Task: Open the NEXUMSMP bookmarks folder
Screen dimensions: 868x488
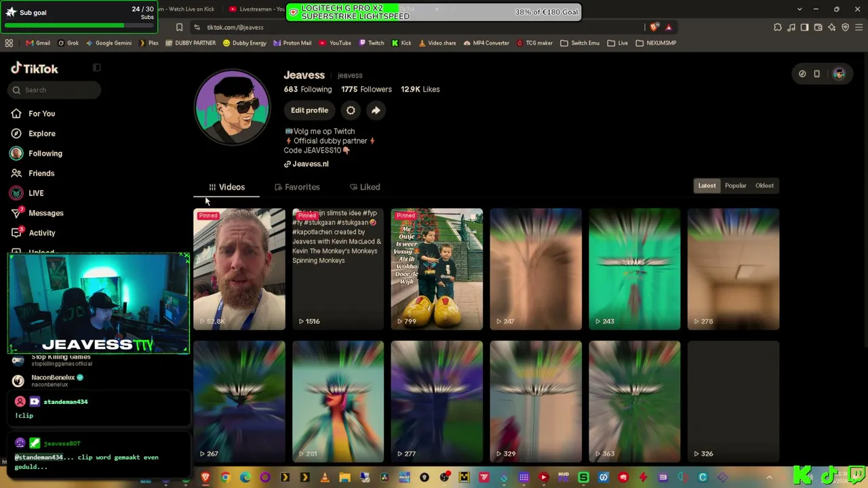Action: click(x=655, y=43)
